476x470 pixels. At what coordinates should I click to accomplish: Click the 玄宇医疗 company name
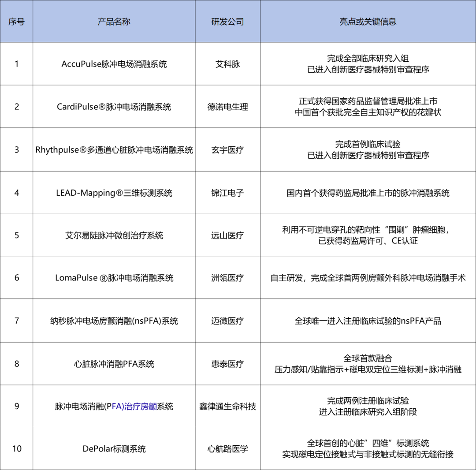[227, 149]
